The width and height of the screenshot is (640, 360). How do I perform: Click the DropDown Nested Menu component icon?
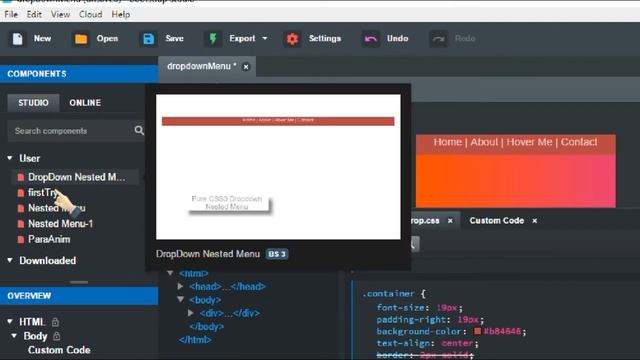21,177
